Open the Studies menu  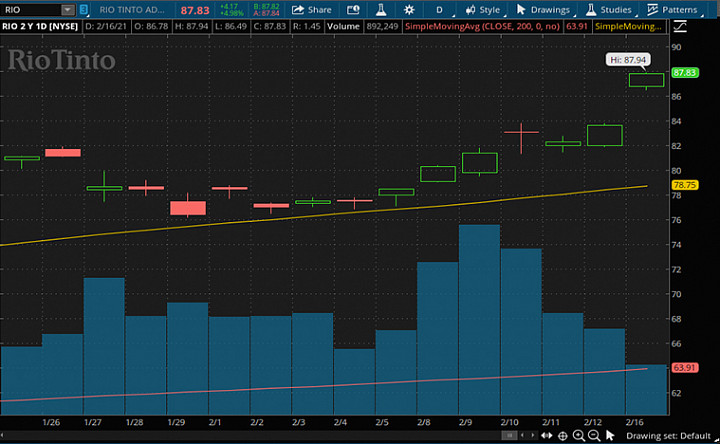click(609, 10)
